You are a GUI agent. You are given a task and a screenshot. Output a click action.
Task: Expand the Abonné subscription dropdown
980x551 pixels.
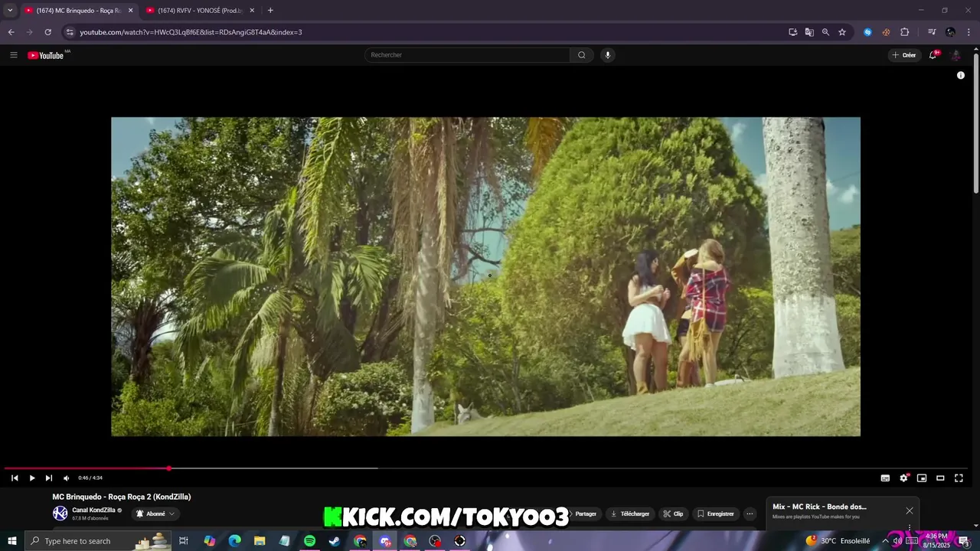pyautogui.click(x=155, y=514)
